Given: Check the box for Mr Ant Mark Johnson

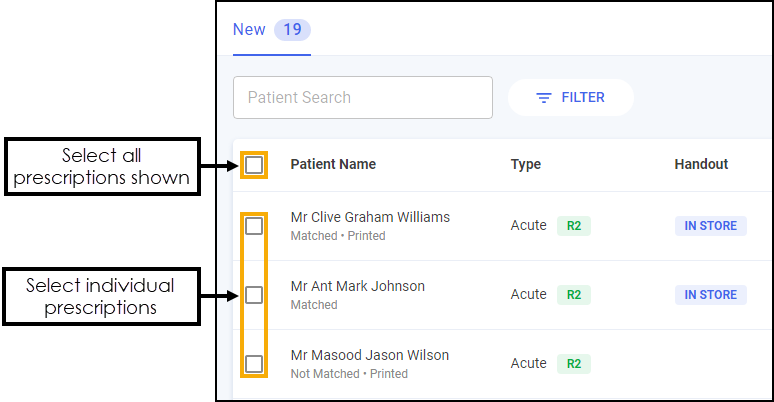Looking at the screenshot, I should (254, 295).
